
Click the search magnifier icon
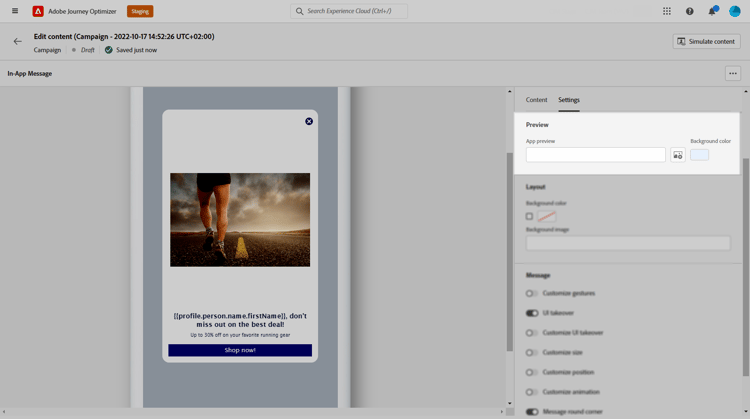(x=299, y=11)
